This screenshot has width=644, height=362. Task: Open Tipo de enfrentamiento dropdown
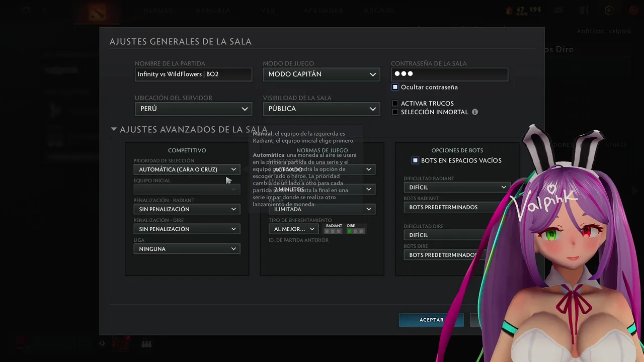click(x=293, y=229)
